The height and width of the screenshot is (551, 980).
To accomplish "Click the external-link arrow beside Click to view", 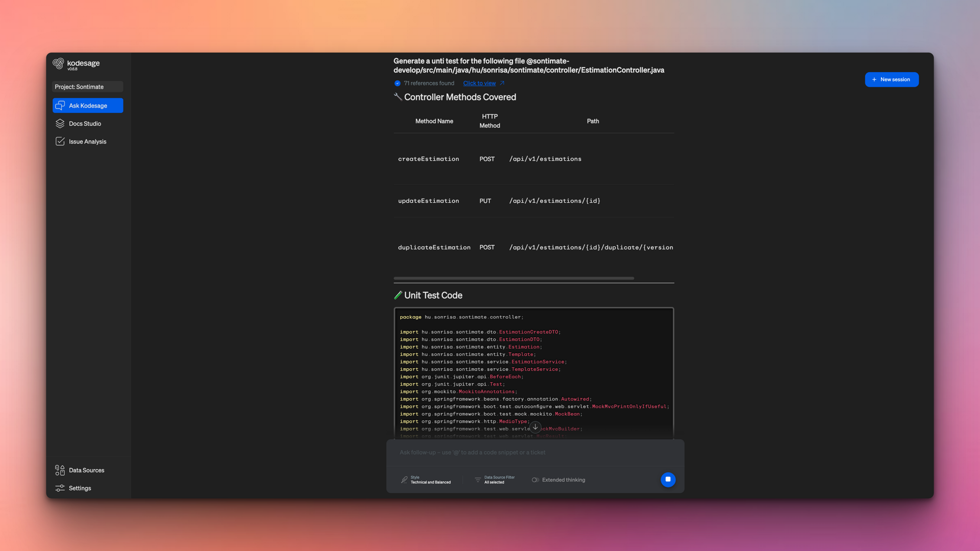I will [502, 83].
